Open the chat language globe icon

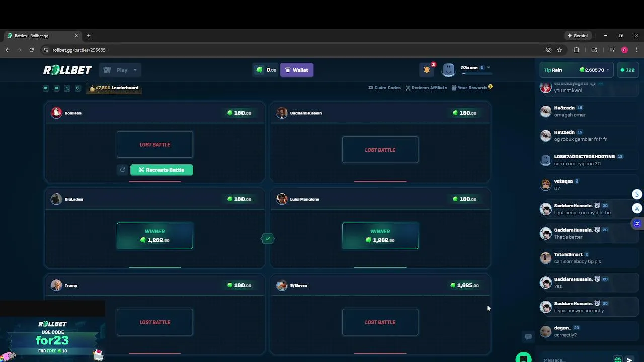point(618,360)
